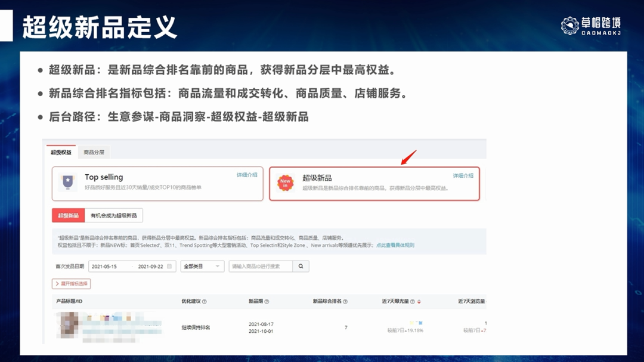This screenshot has height=362, width=644.
Task: Click help icon beside 近7天曝光量 header
Action: click(413, 302)
